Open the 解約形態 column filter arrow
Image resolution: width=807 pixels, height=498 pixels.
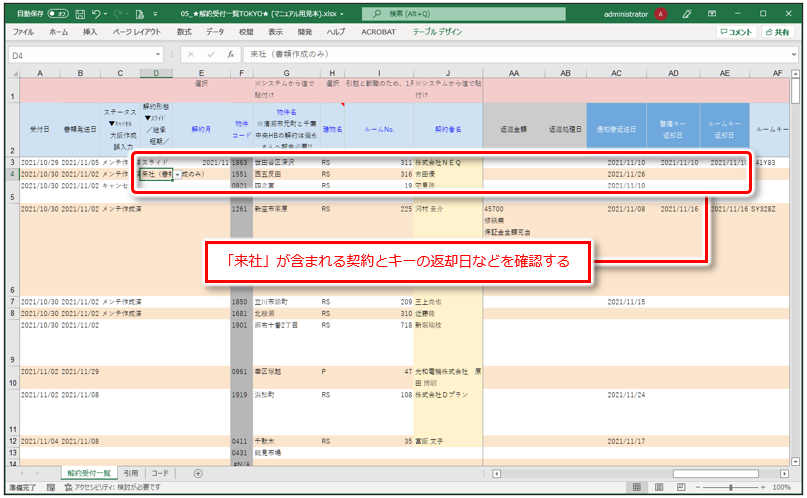(x=148, y=118)
